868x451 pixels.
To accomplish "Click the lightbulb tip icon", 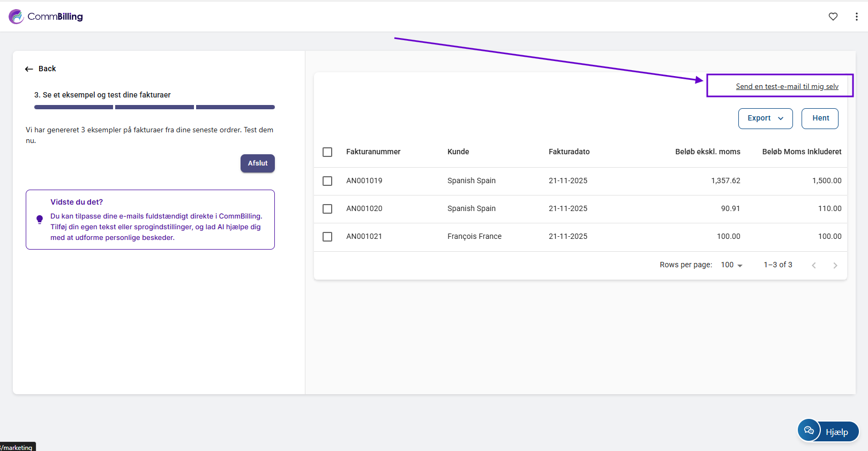I will 40,219.
